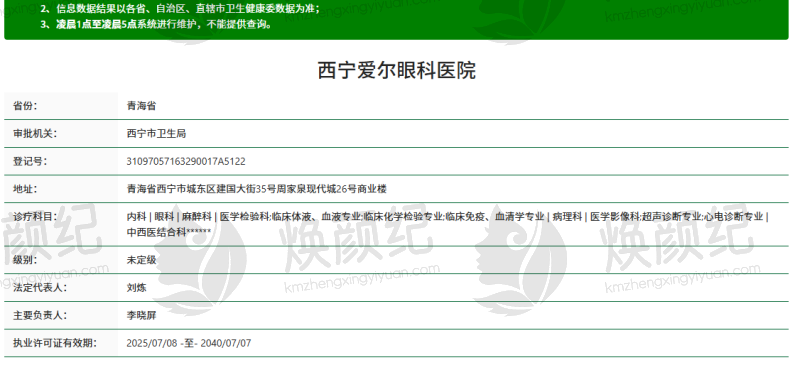Select the 法定代表人 label

pyautogui.click(x=40, y=287)
